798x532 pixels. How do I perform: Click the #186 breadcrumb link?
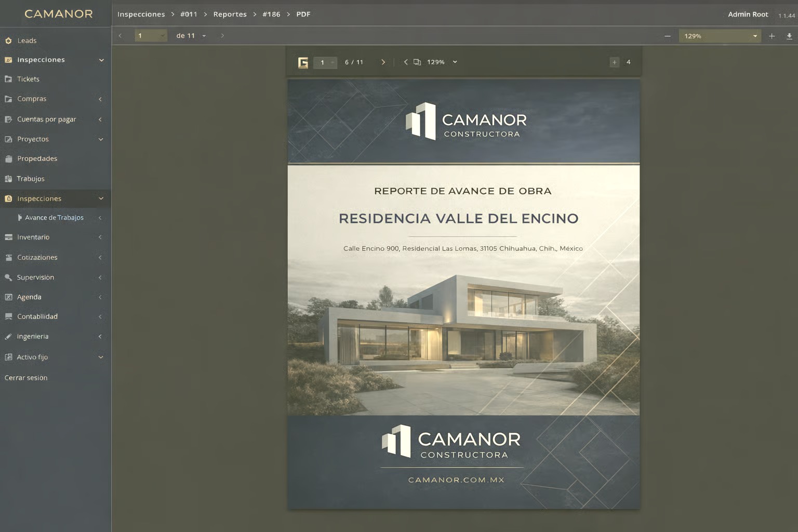pyautogui.click(x=271, y=14)
